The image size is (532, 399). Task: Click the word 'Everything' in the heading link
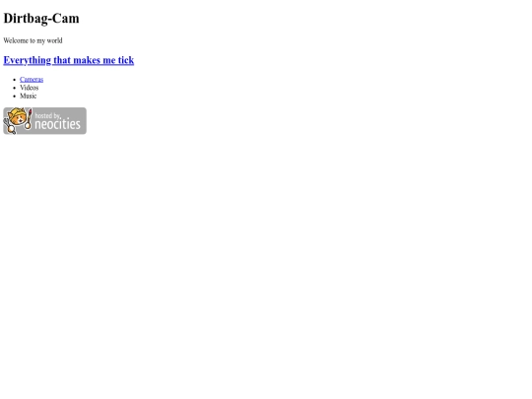pos(28,60)
